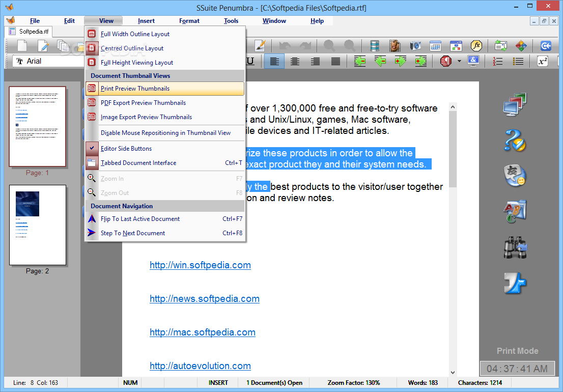563x392 pixels.
Task: Choose PDF Export Preview Thumbnails
Action: tap(165, 103)
